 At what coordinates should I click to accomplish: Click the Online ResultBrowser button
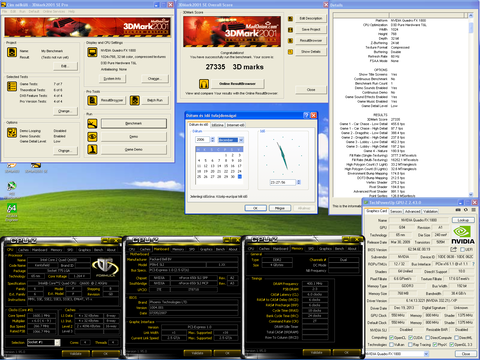pyautogui.click(x=237, y=84)
